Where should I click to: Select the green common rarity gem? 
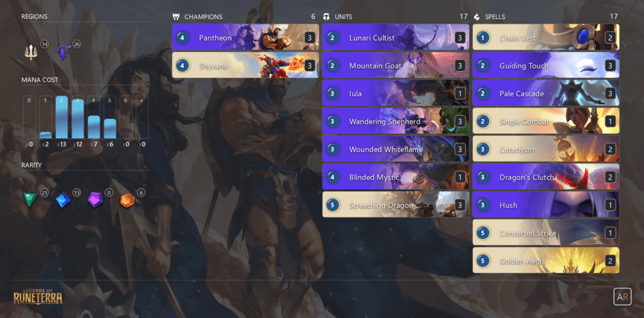point(30,200)
